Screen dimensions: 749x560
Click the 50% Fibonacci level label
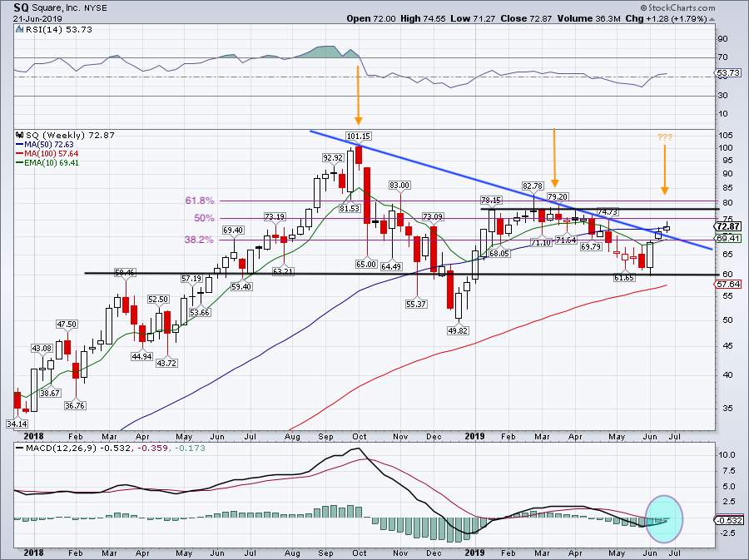point(204,218)
